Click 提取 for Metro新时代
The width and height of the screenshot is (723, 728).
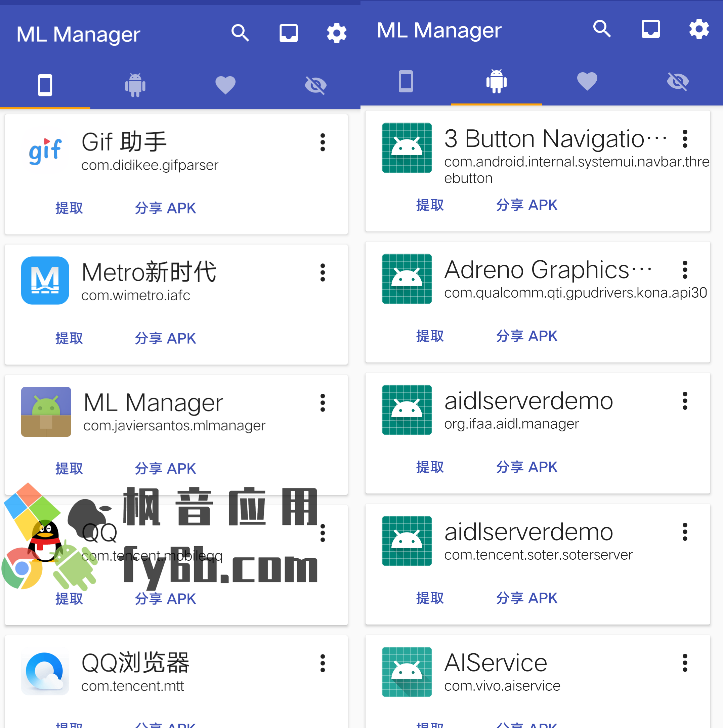pyautogui.click(x=69, y=338)
